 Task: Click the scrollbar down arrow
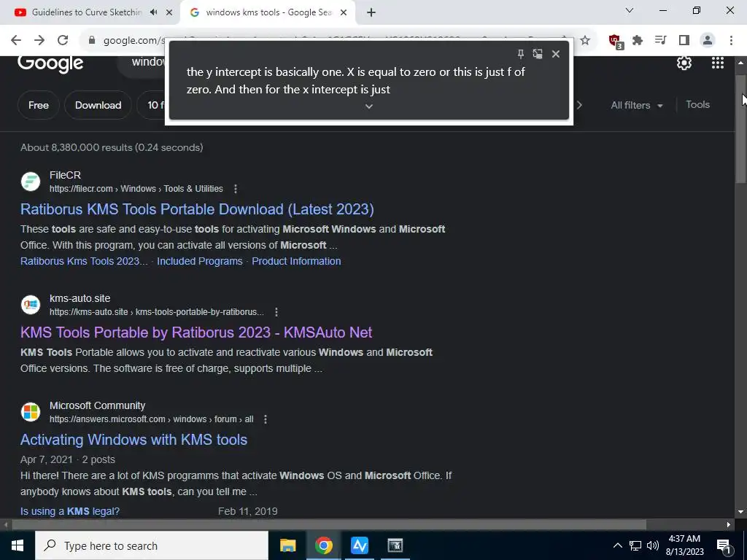click(741, 513)
